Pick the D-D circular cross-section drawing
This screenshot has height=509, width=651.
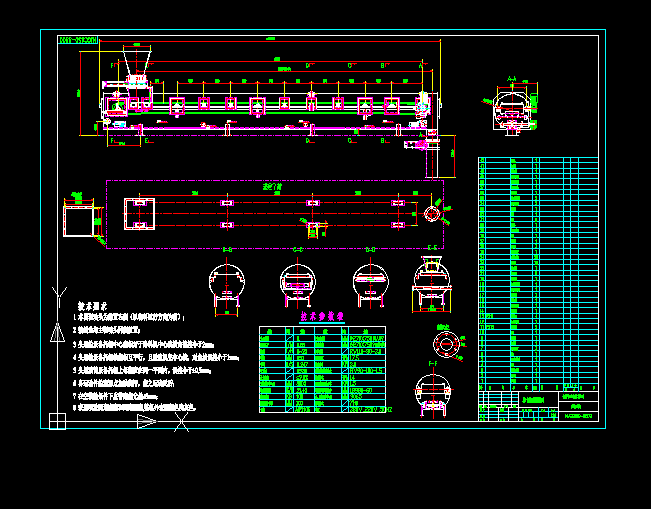370,285
